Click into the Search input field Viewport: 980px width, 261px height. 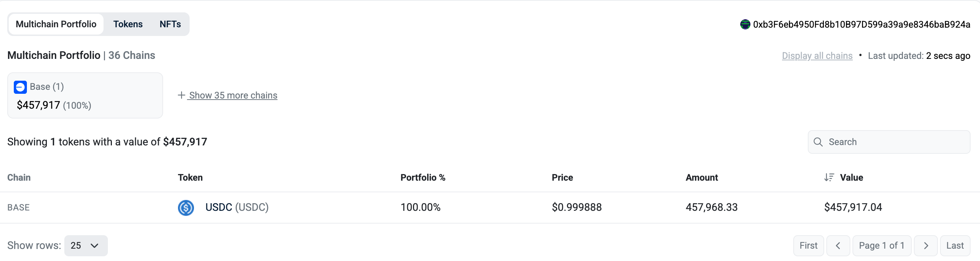click(894, 142)
